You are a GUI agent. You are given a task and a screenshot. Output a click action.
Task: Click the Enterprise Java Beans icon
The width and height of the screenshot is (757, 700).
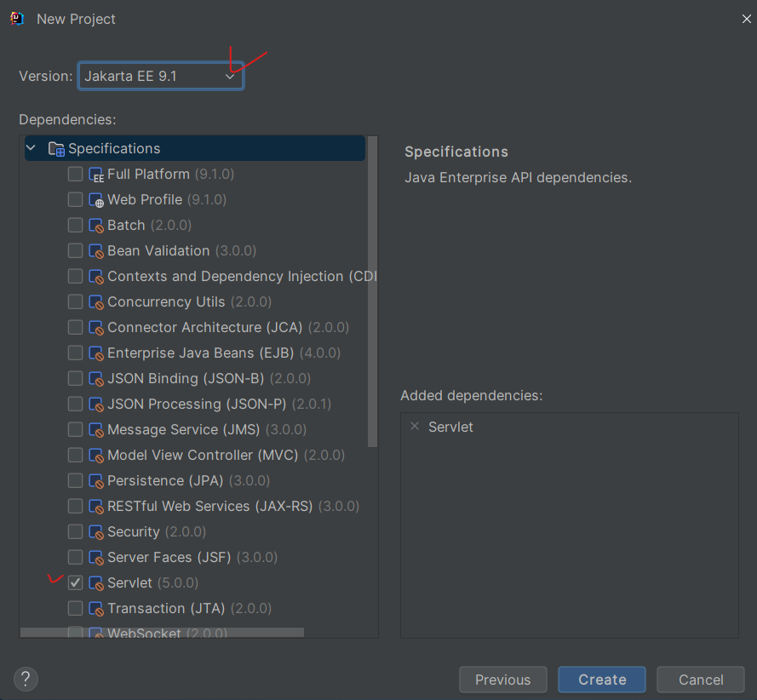[96, 353]
